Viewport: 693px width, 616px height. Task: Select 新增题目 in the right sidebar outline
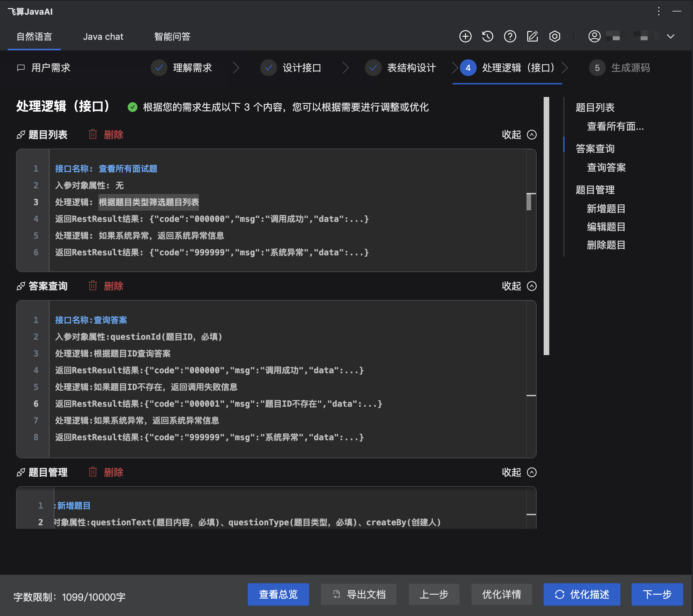click(605, 209)
